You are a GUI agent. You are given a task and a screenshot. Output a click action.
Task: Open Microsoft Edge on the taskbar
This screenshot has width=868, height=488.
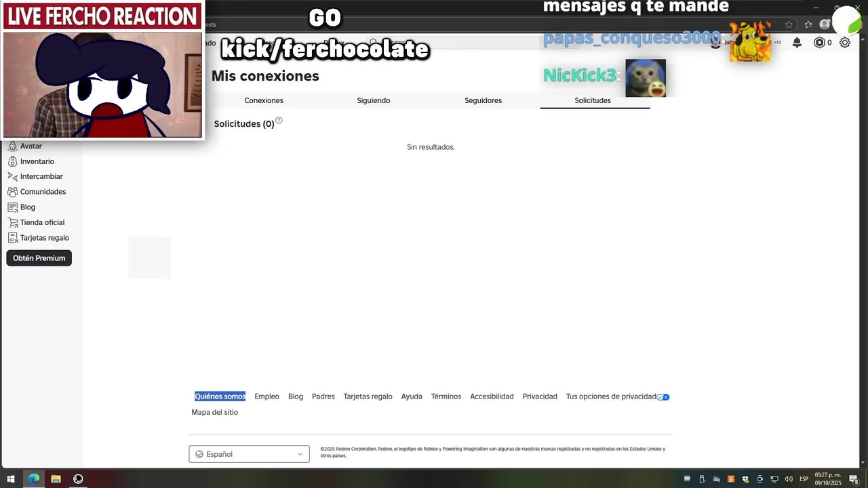[33, 479]
